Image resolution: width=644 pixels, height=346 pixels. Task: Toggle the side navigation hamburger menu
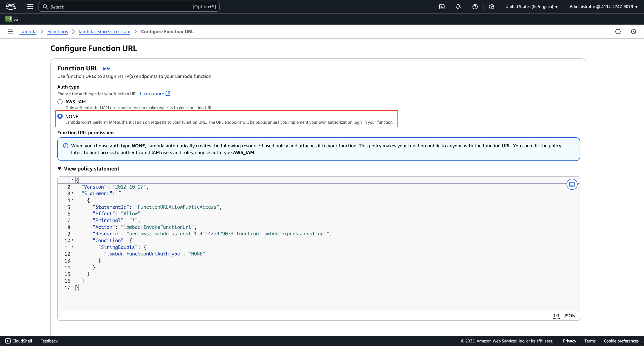10,31
